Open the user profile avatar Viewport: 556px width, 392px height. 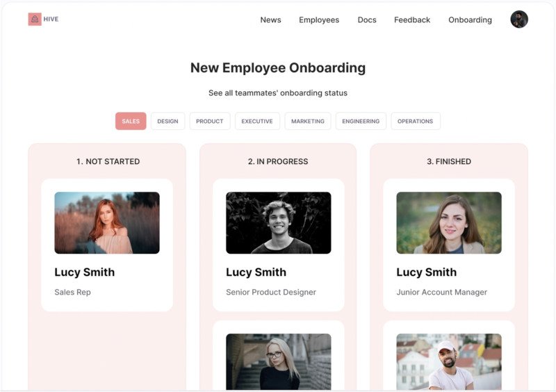tap(519, 19)
